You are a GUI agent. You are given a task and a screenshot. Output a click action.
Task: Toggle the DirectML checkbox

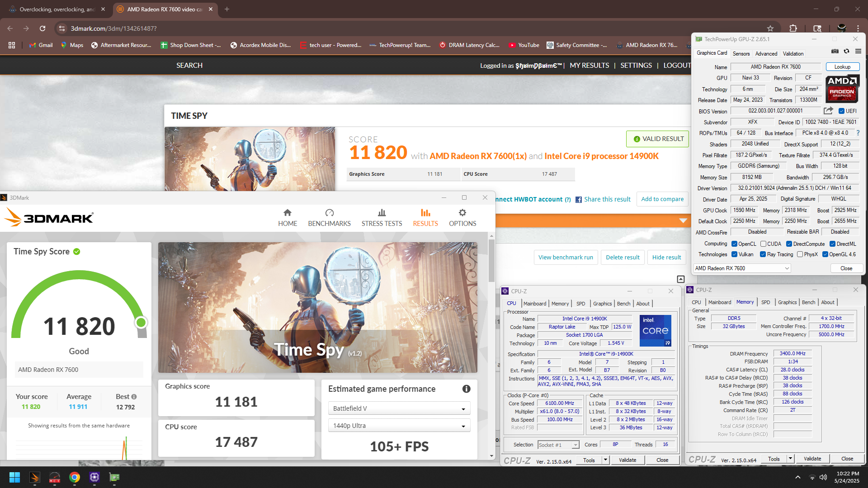click(832, 244)
